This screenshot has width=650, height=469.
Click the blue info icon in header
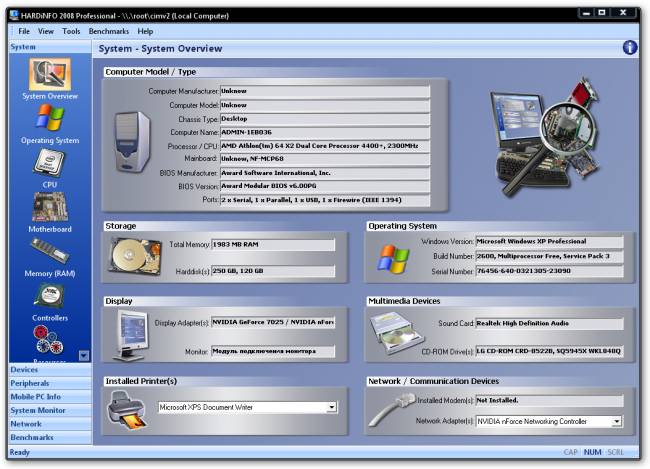point(629,48)
